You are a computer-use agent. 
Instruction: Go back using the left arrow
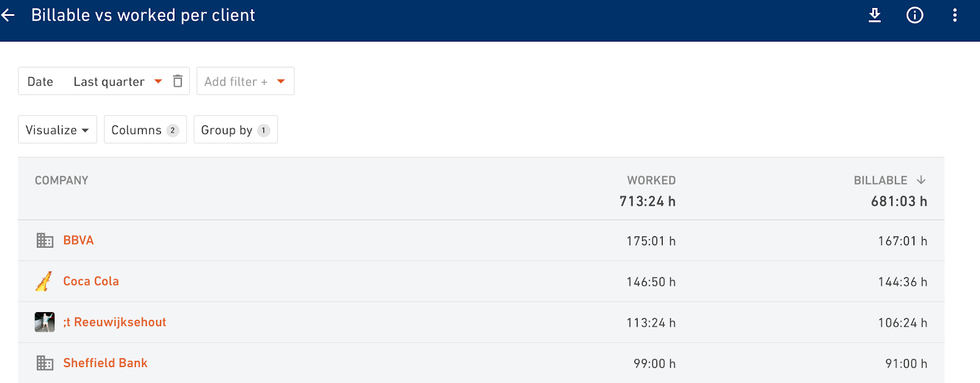[x=8, y=15]
